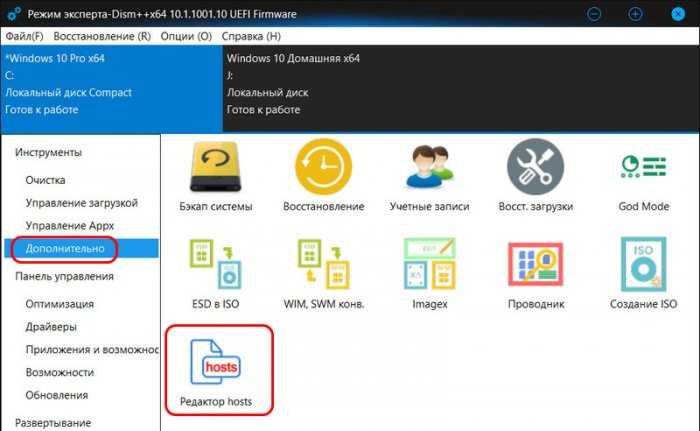
Task: Open the Восстановление (R) menu
Action: [102, 36]
